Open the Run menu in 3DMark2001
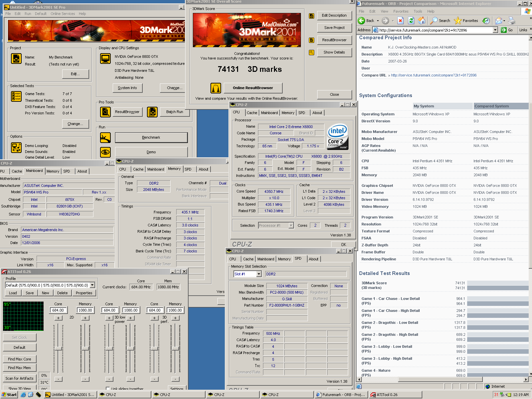Screen dimensions: 532x399 28,14
